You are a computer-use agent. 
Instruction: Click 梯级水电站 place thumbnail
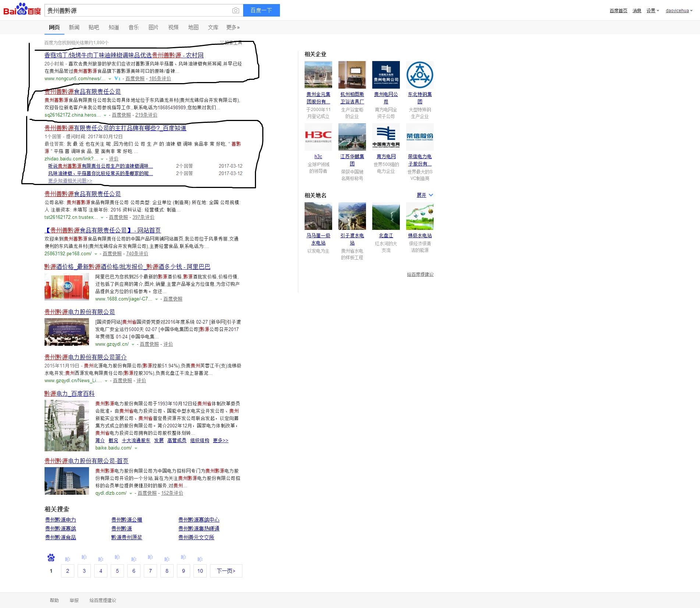[420, 216]
